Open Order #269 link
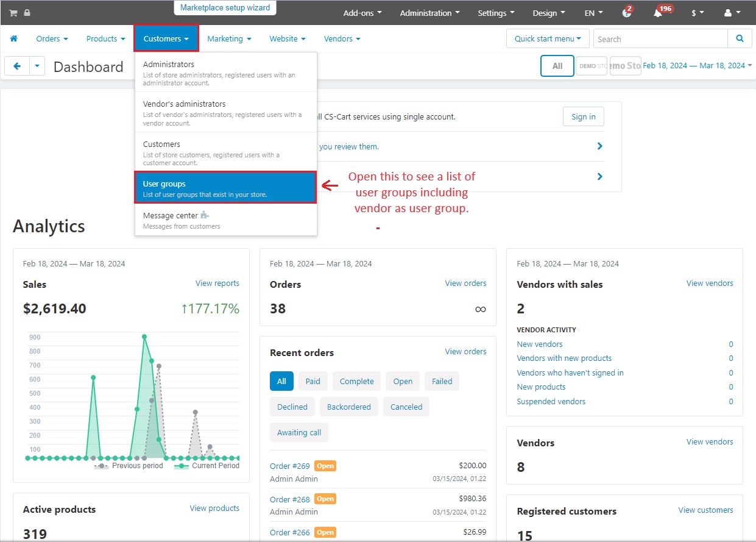 (290, 466)
